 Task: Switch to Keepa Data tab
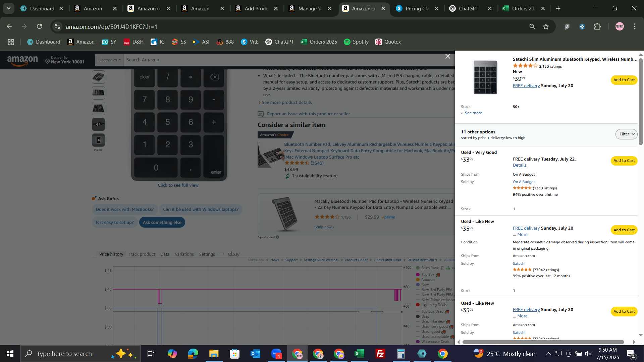(165, 254)
